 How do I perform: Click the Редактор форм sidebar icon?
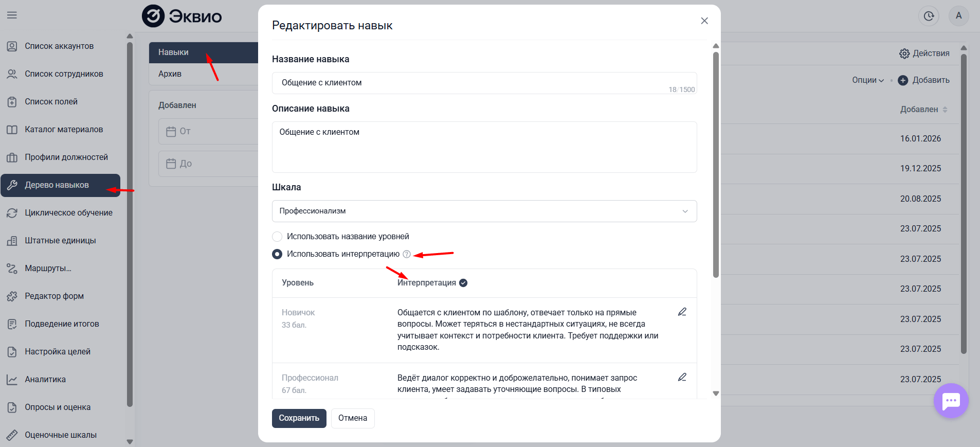pyautogui.click(x=12, y=296)
